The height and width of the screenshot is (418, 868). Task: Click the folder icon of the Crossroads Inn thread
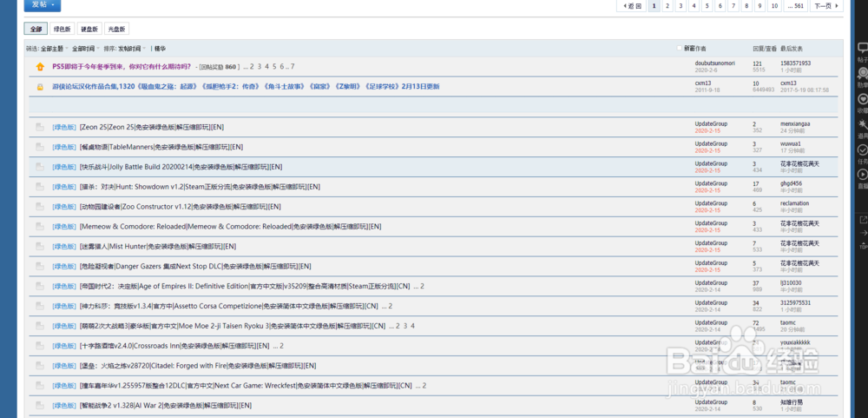point(40,346)
